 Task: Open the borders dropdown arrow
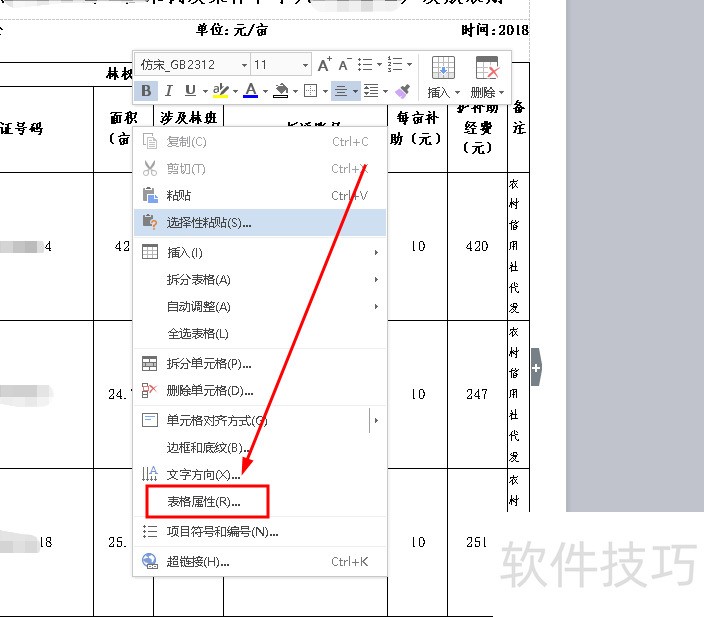[325, 91]
